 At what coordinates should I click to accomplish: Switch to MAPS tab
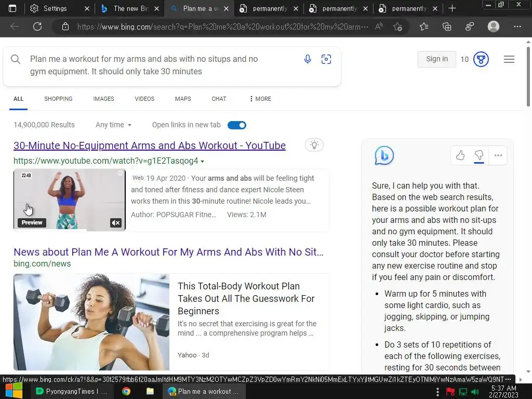pos(183,99)
